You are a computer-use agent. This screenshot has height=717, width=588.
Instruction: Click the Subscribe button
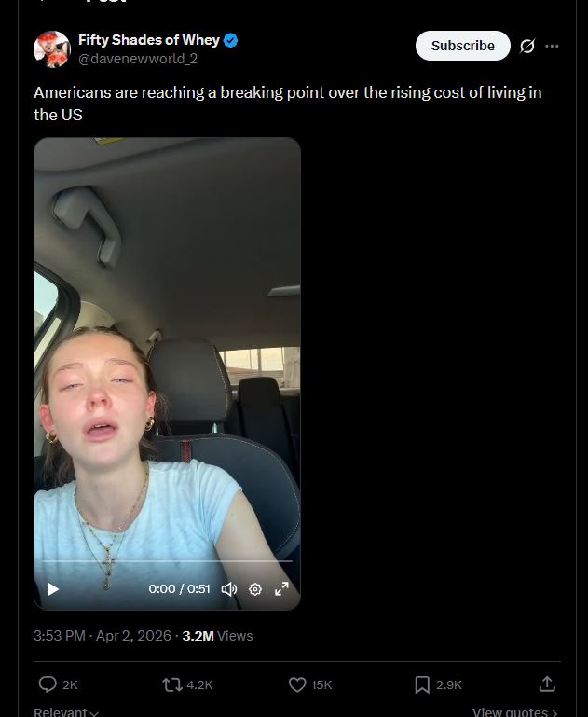coord(462,46)
